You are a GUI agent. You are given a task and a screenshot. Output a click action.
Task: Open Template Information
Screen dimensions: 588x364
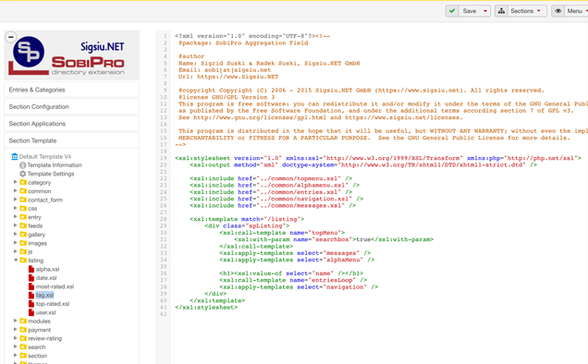point(55,165)
